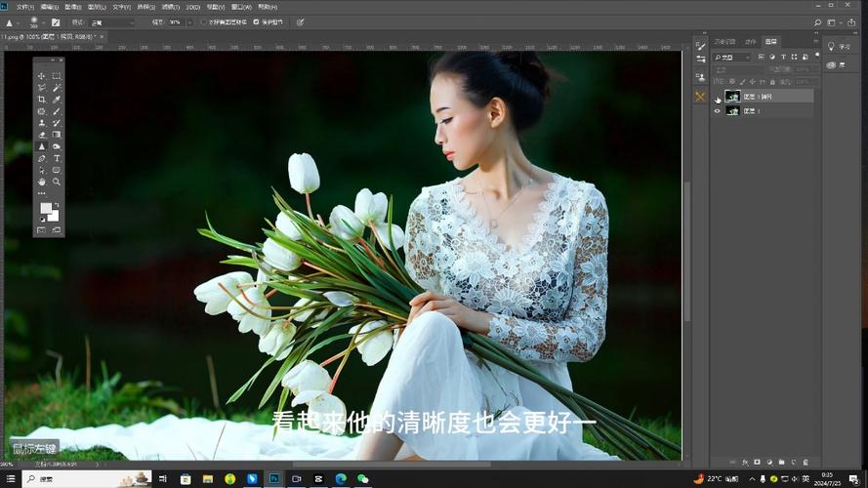
Task: Open Clone Source collapsed panel icon
Action: pyautogui.click(x=701, y=77)
